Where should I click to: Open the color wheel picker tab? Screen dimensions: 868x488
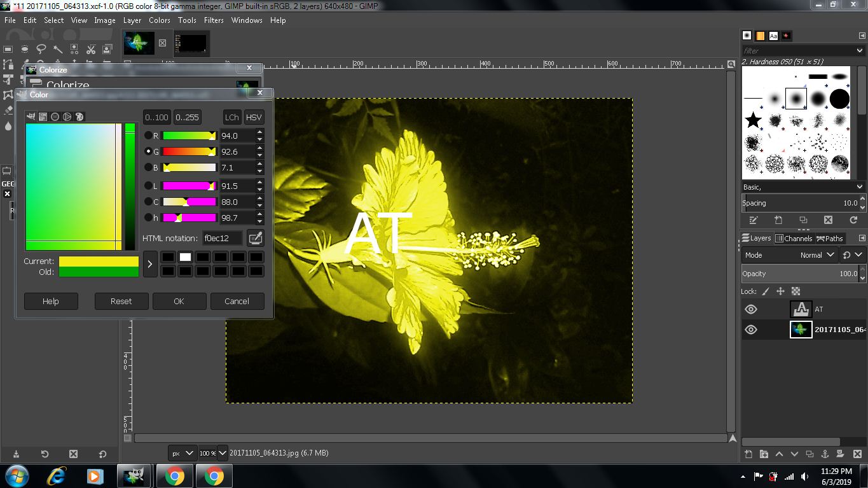66,116
